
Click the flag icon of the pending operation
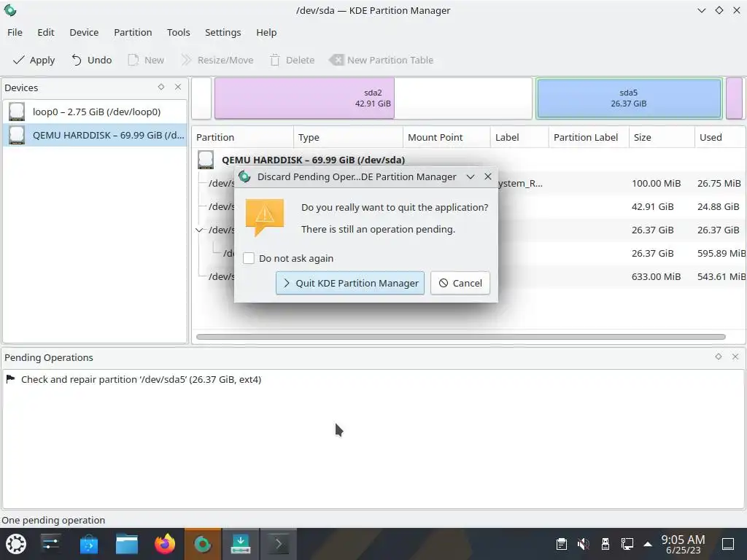click(x=10, y=379)
